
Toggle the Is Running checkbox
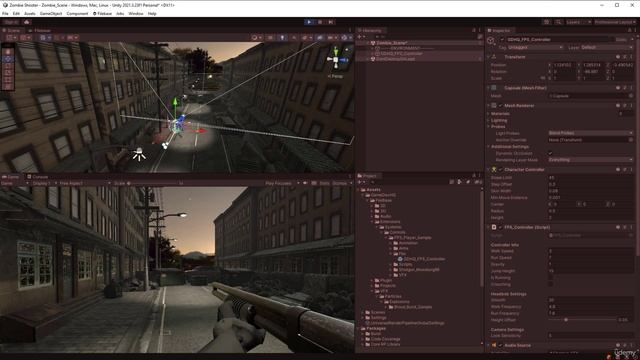550,278
